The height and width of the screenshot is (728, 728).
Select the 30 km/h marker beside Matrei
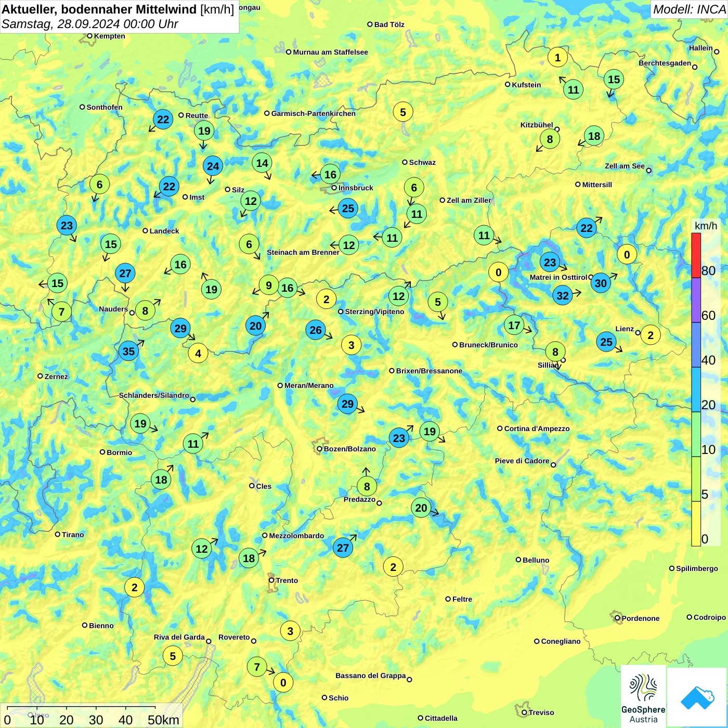pos(601,283)
